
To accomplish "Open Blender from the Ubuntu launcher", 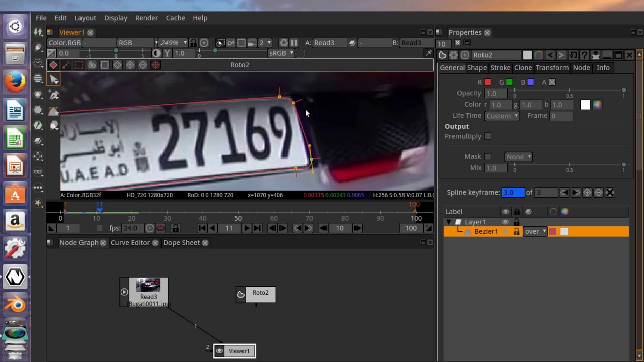I will click(x=15, y=305).
